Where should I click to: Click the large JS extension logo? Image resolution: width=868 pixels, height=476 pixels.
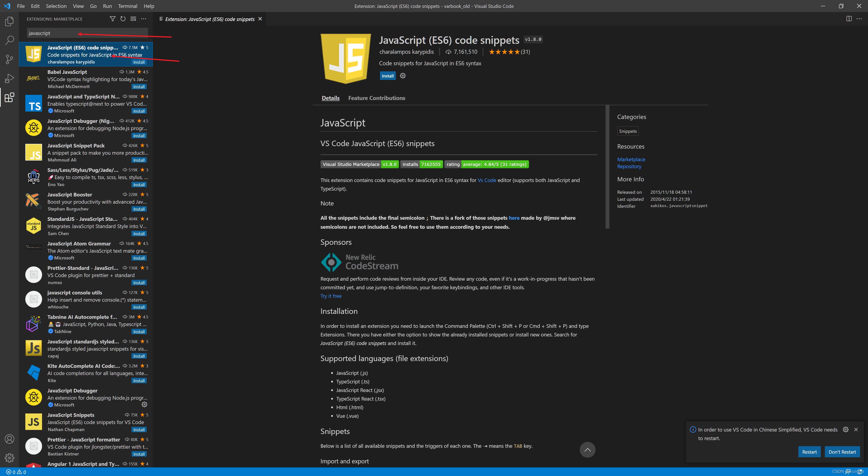[345, 58]
